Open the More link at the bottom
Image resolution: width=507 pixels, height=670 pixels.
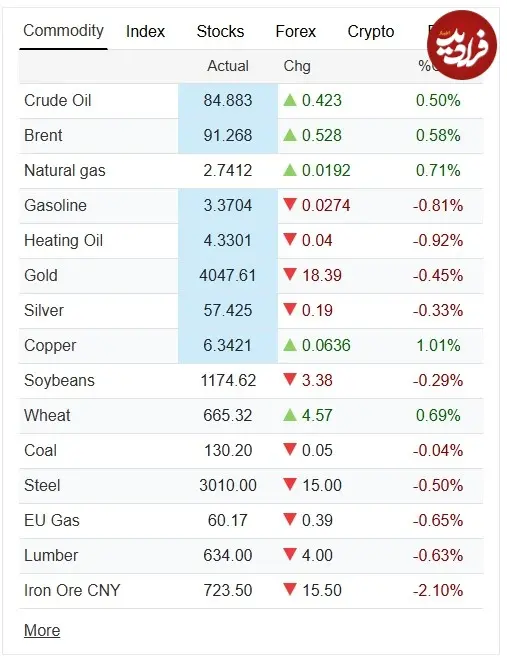point(42,630)
